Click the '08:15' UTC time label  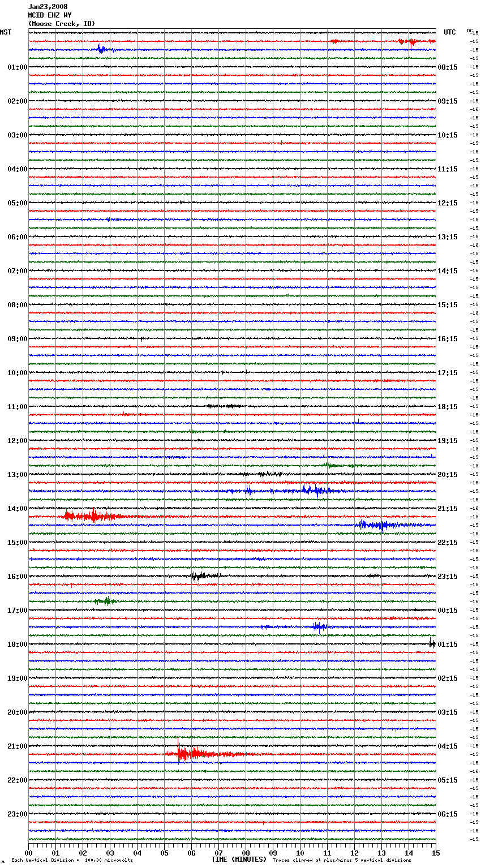(448, 67)
